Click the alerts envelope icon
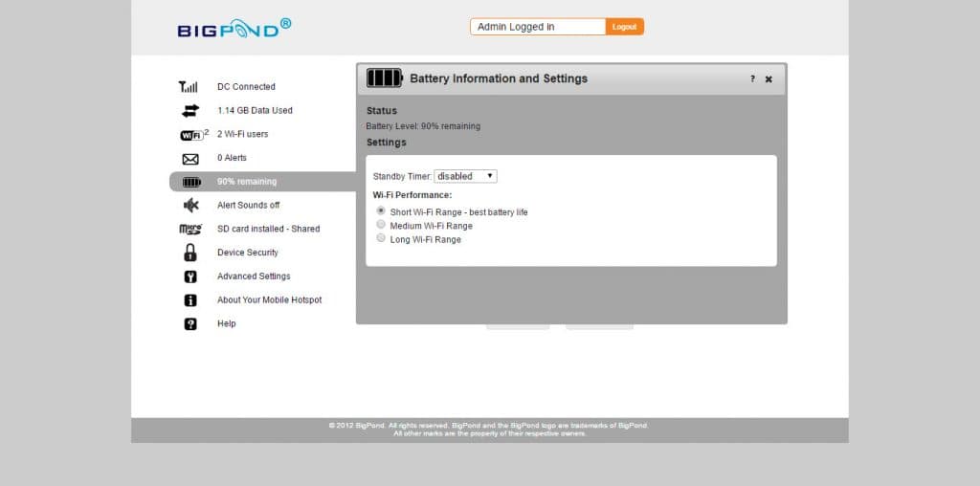The width and height of the screenshot is (980, 486). (x=190, y=159)
